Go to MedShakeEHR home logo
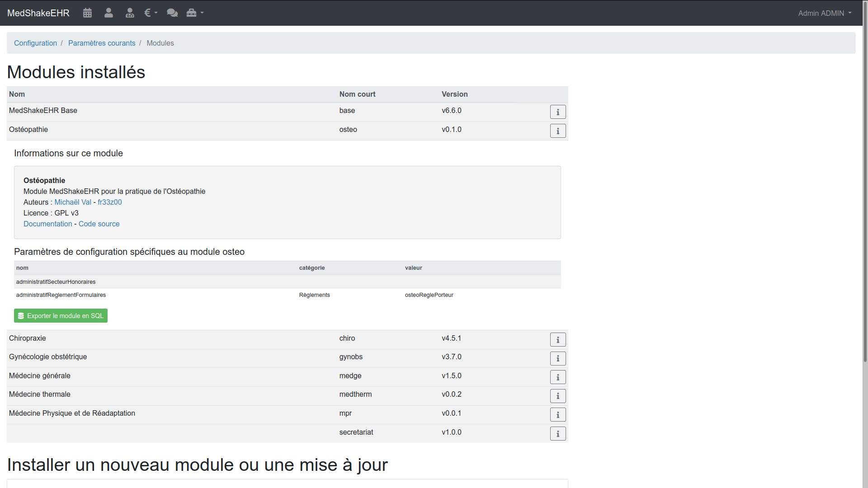This screenshot has width=868, height=488. coord(38,13)
